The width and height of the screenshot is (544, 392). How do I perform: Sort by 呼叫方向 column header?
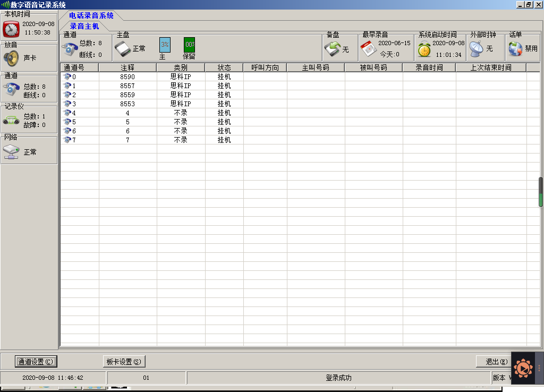point(265,67)
